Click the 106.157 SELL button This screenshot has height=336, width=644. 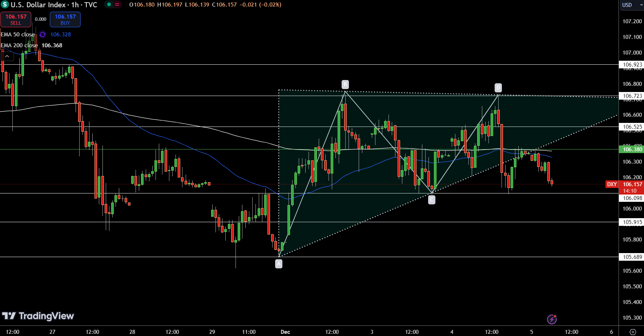pos(16,19)
